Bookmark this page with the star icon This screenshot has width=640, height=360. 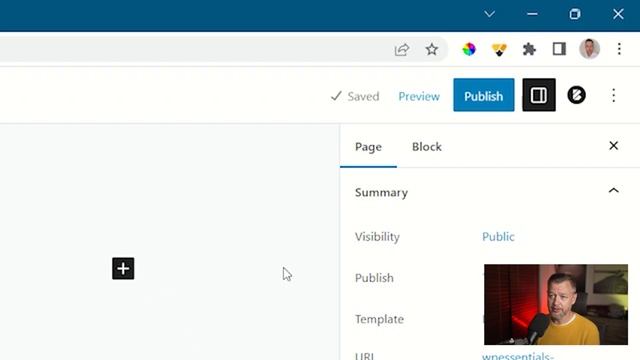pos(431,49)
